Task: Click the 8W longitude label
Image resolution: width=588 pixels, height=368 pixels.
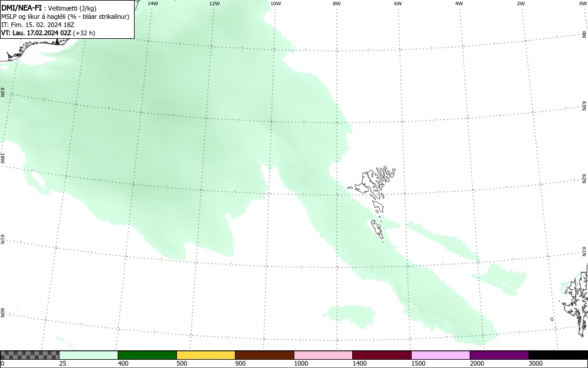Action: [336, 4]
